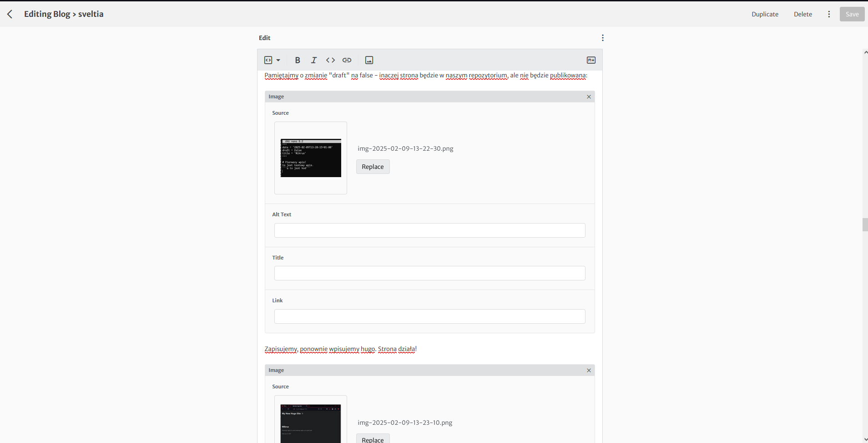
Task: Open the block type selector icon
Action: click(268, 60)
